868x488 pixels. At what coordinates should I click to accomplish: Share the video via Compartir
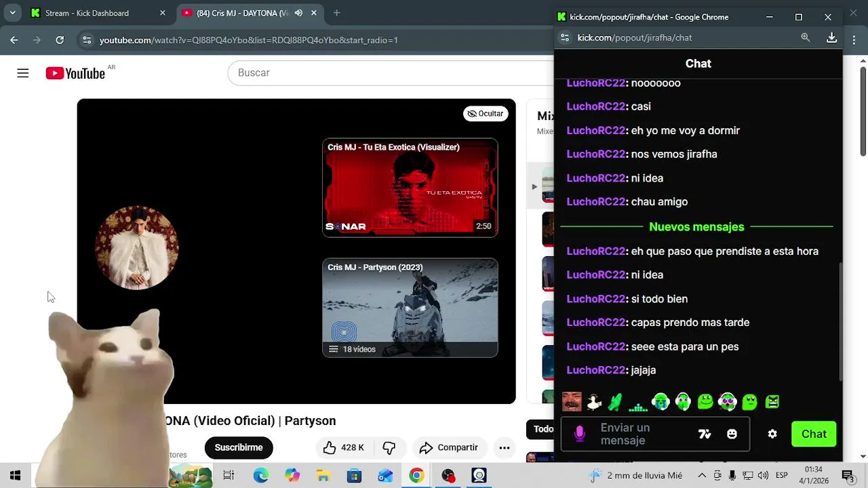(x=449, y=447)
